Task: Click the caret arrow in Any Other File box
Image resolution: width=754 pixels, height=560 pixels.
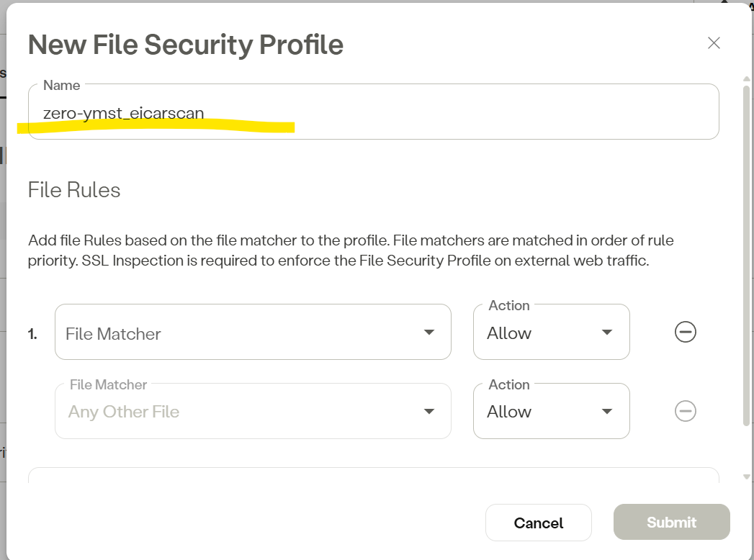Action: pyautogui.click(x=429, y=411)
